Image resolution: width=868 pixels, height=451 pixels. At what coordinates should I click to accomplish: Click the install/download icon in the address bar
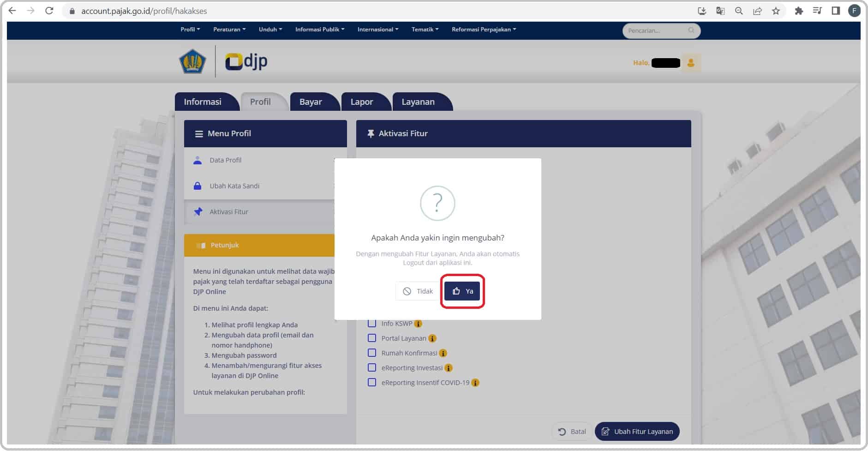click(x=702, y=11)
